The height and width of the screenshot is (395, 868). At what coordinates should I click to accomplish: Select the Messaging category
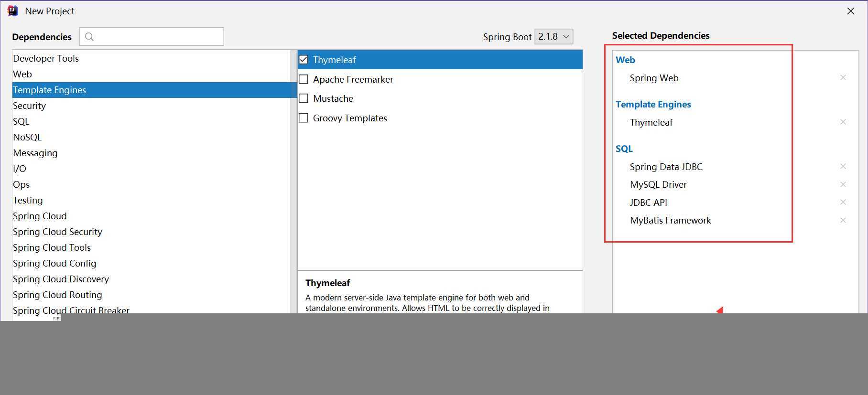151,153
